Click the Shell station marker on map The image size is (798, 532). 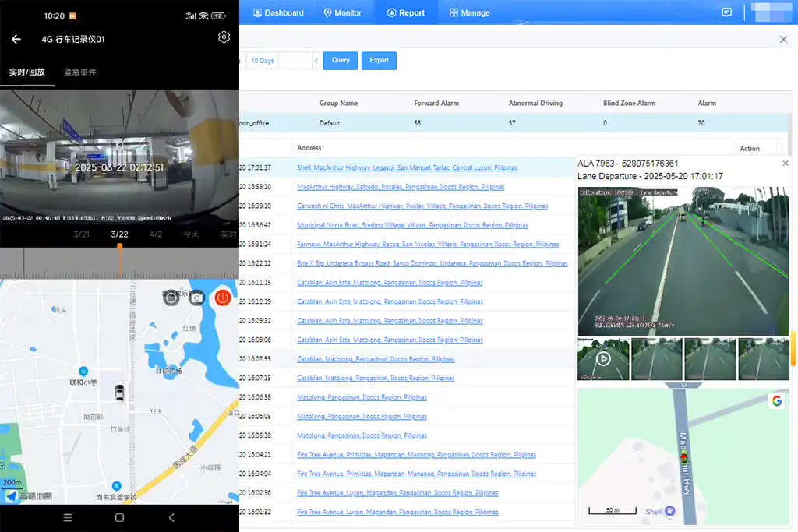(670, 511)
